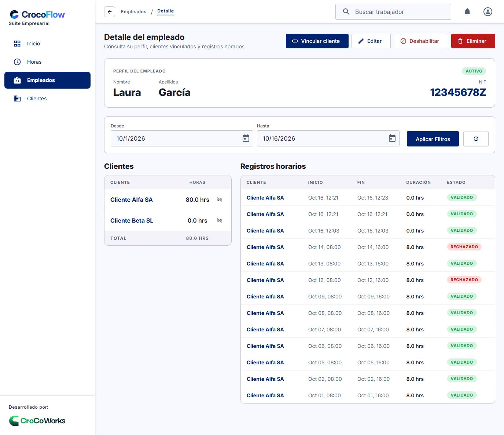Screen dimensions: 504x435
Task: Select Empleados in the sidebar
Action: (x=47, y=80)
